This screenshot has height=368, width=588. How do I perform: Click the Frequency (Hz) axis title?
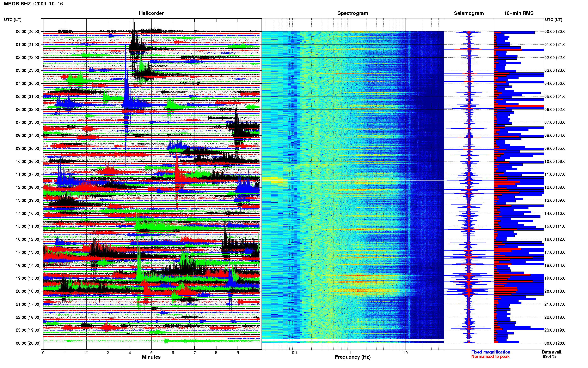[x=353, y=357]
